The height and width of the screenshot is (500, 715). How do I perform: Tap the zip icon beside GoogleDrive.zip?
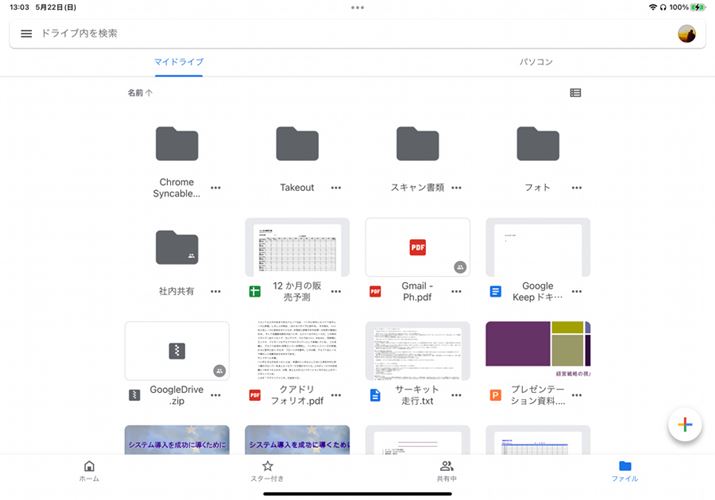(x=135, y=395)
